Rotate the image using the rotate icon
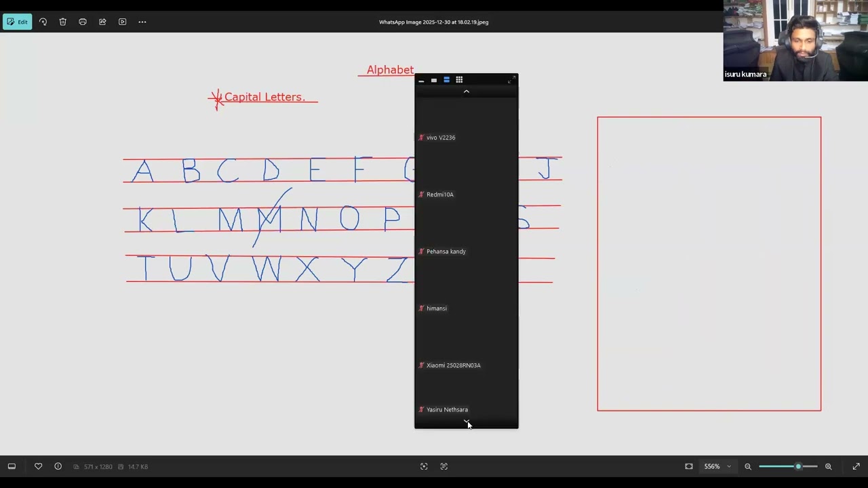The image size is (868, 488). pyautogui.click(x=43, y=22)
